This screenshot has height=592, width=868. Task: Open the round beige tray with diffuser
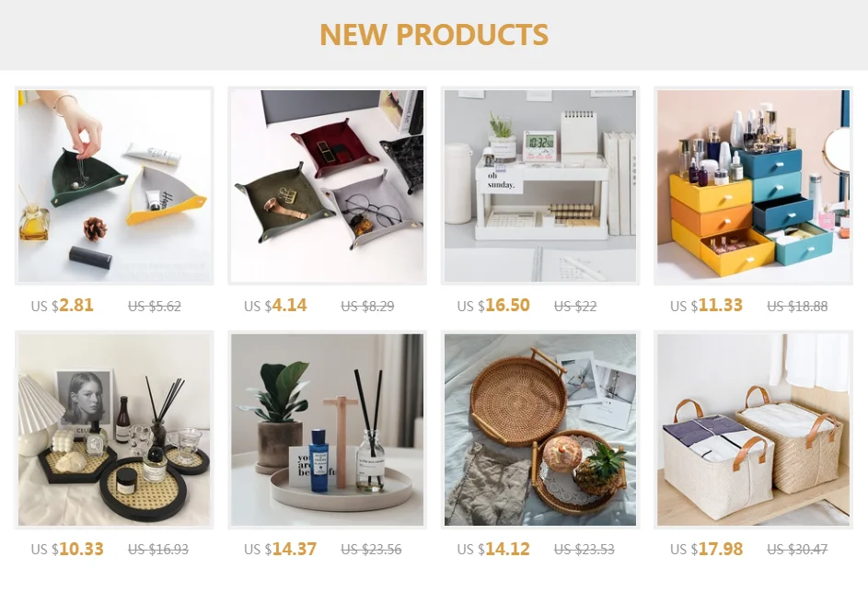click(x=327, y=430)
